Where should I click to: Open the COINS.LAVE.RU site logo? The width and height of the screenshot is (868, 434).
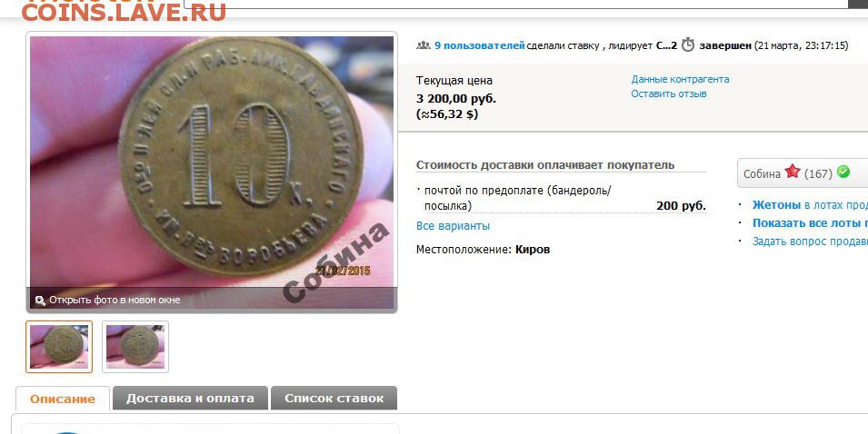pos(124,11)
